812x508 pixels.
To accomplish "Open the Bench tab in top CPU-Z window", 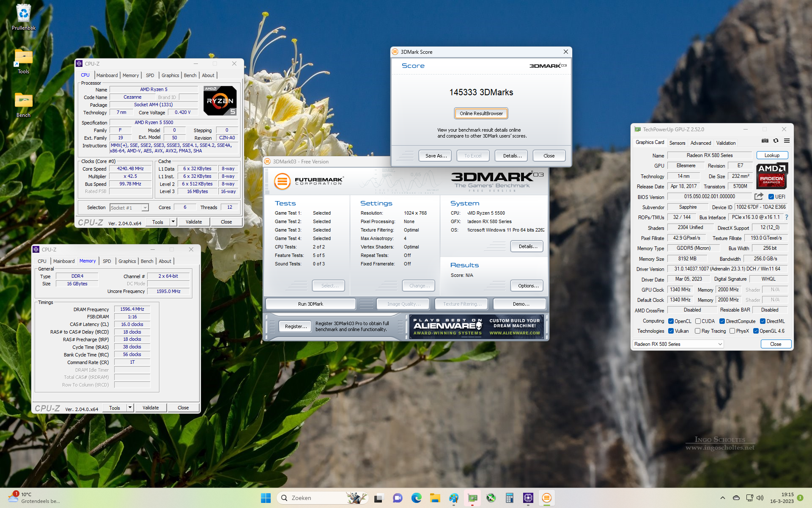I will pyautogui.click(x=190, y=75).
